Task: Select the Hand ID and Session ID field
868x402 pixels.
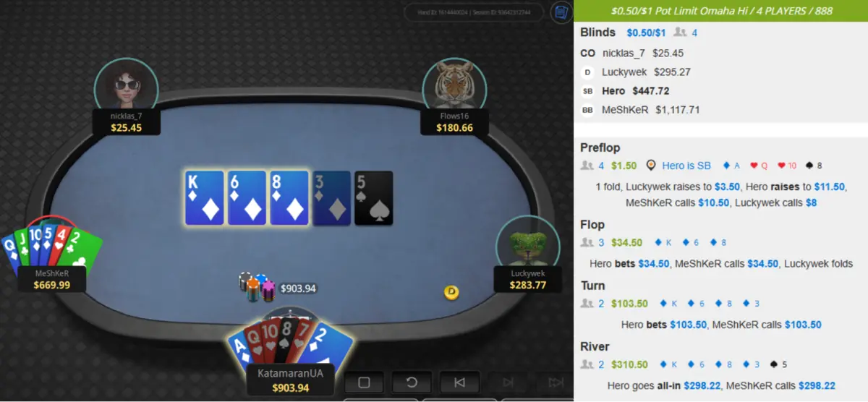Action: [475, 12]
